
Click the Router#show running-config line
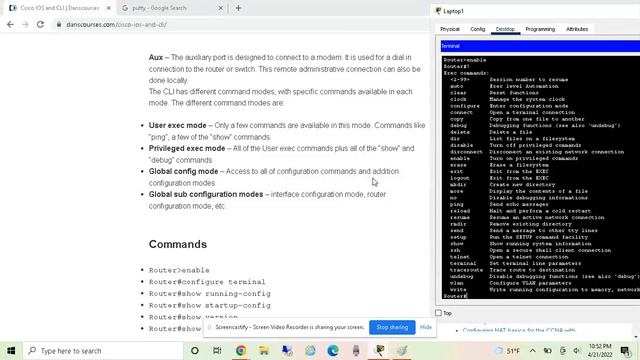coord(209,293)
